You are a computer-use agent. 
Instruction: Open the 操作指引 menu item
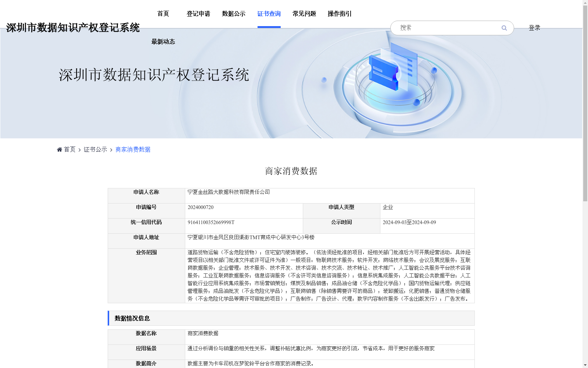[x=340, y=14]
